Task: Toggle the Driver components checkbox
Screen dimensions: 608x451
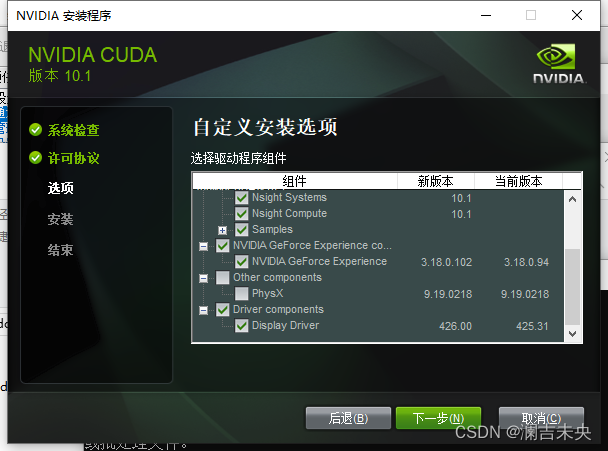Action: 223,310
